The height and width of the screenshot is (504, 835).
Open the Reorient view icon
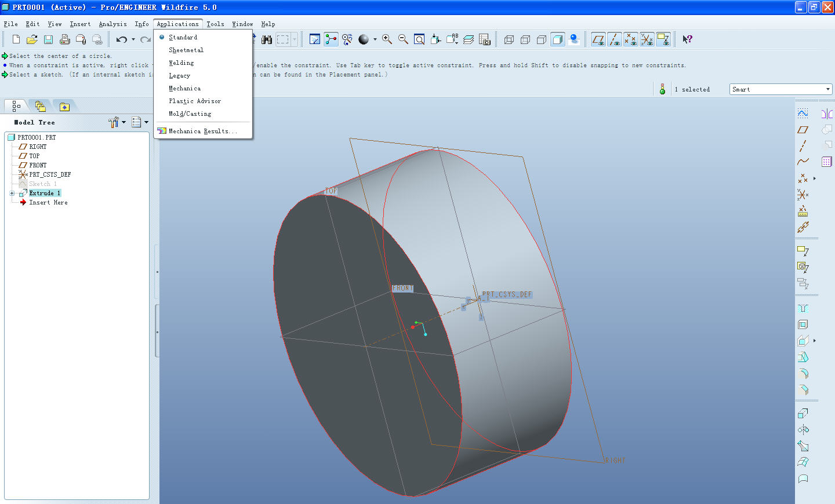tap(435, 39)
